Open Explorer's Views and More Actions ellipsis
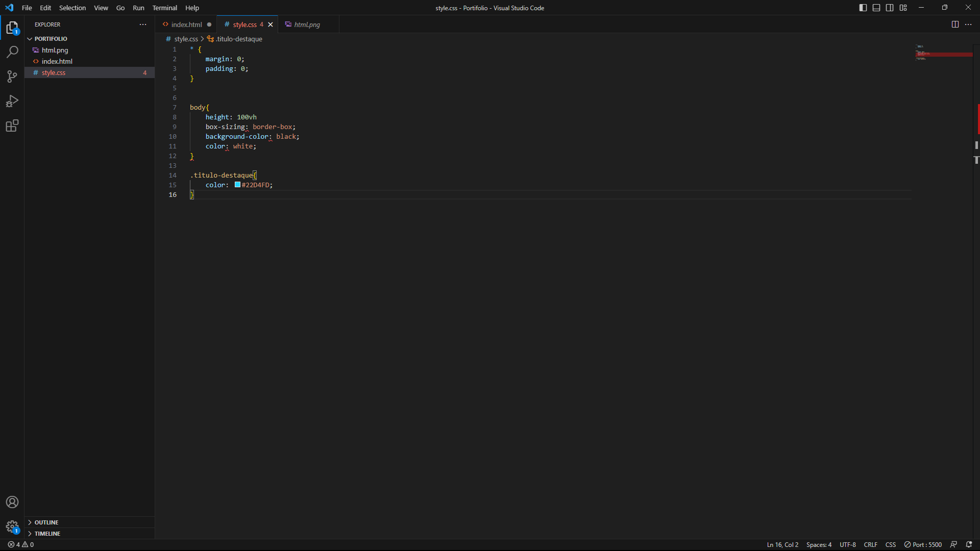 pyautogui.click(x=143, y=24)
